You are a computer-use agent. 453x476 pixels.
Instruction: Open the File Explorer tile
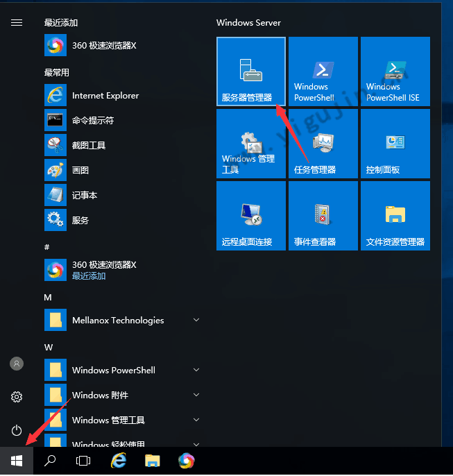[x=395, y=216]
